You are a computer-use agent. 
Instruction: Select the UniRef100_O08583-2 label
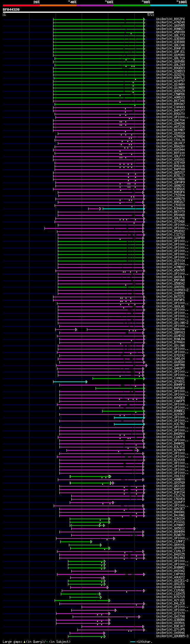[172, 290]
